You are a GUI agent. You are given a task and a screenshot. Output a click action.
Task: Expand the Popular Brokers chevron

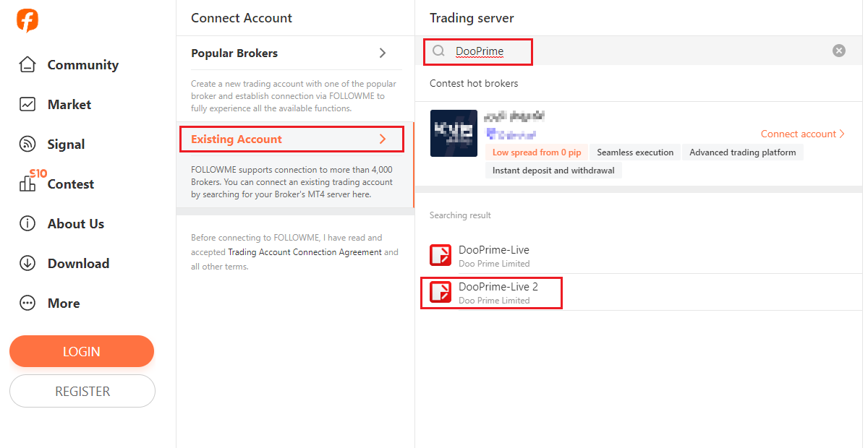tap(383, 53)
